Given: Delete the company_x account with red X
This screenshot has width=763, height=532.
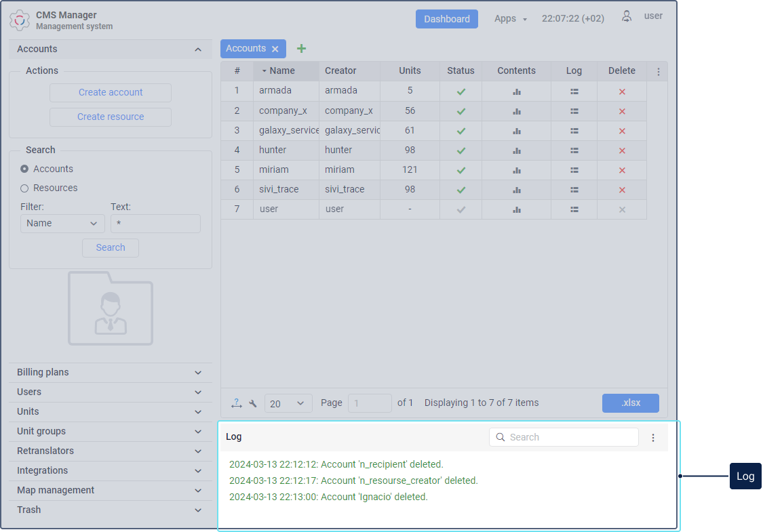Looking at the screenshot, I should click(622, 111).
